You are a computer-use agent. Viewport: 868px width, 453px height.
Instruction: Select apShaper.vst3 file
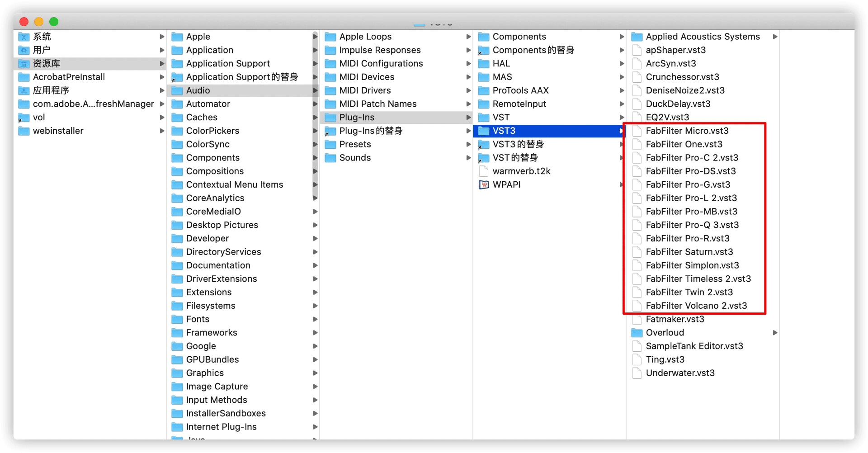click(x=676, y=50)
